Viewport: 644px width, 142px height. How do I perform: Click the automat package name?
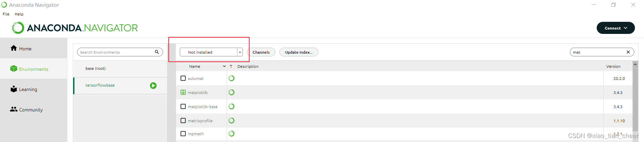196,79
